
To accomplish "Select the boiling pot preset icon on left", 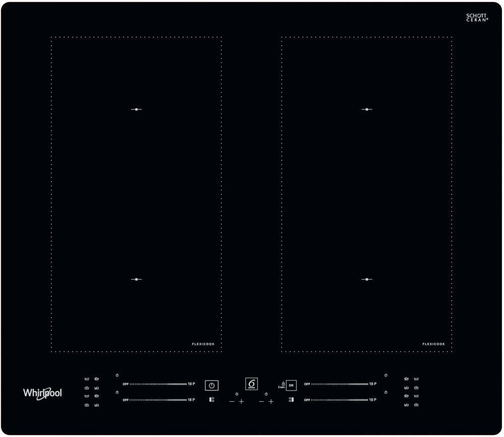I will coord(87,388).
